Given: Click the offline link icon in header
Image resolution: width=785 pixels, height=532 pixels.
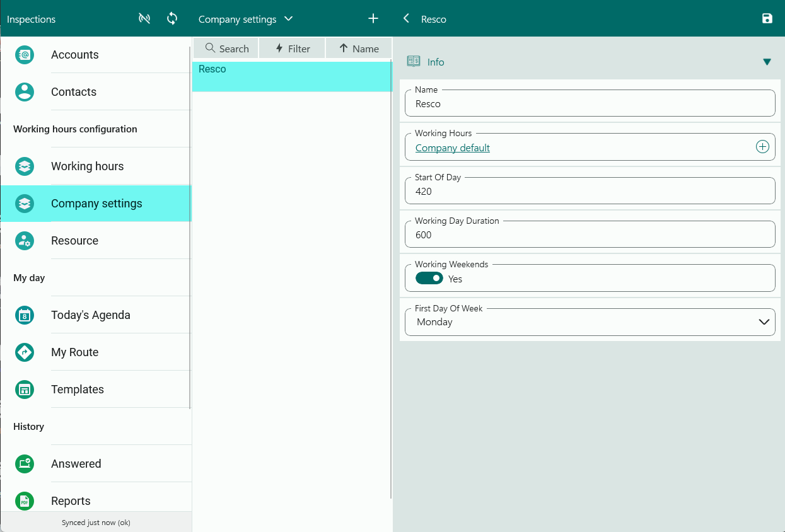Looking at the screenshot, I should point(144,19).
